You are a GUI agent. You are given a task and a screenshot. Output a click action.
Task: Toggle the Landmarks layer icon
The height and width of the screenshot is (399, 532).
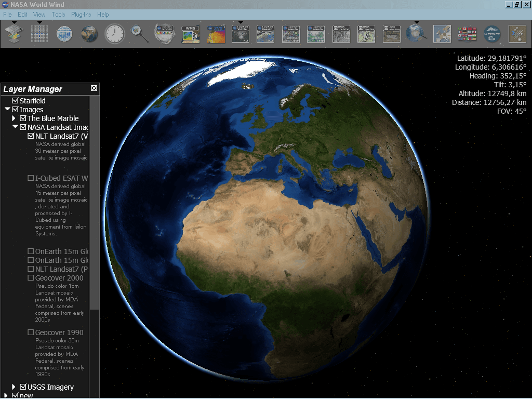pos(491,34)
